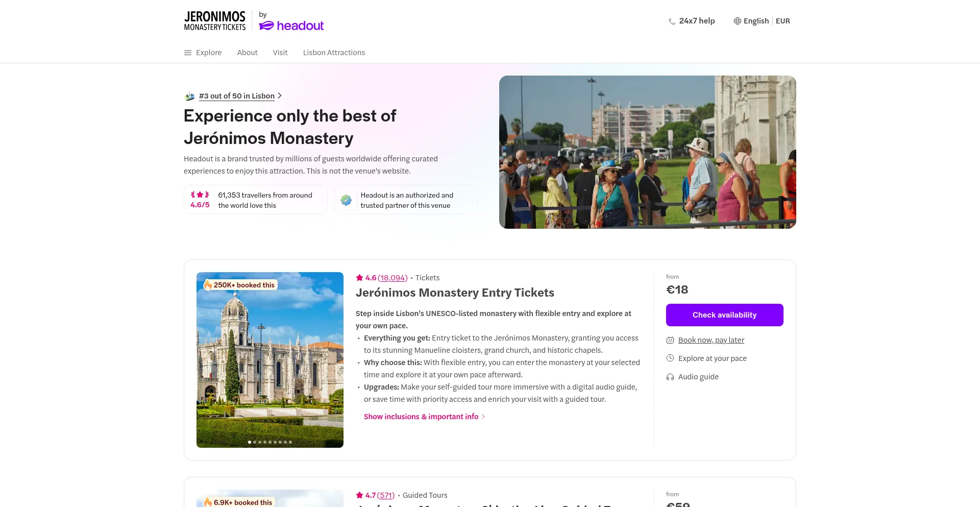
Task: Click the 24x7 help link
Action: click(x=697, y=21)
